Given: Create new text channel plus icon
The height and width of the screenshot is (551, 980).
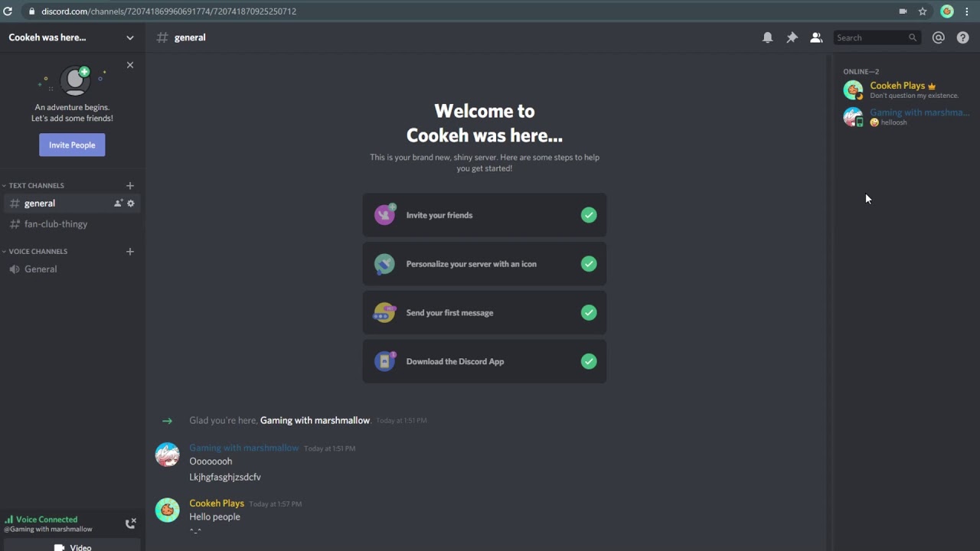Looking at the screenshot, I should 129,185.
